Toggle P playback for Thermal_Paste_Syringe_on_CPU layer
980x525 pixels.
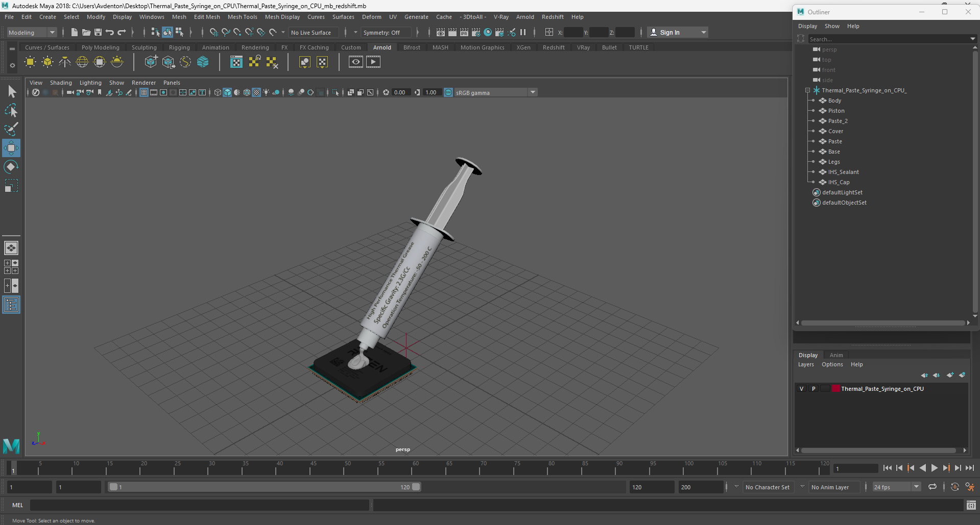814,389
